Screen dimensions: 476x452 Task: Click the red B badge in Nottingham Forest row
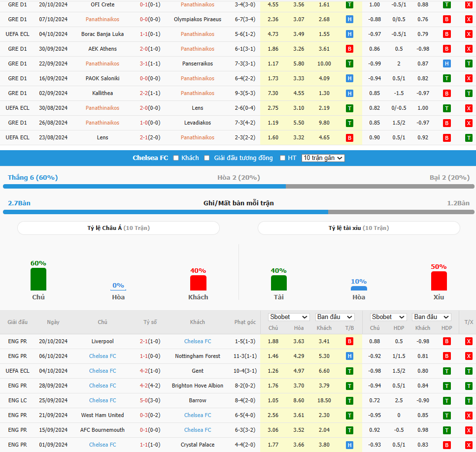click(446, 356)
